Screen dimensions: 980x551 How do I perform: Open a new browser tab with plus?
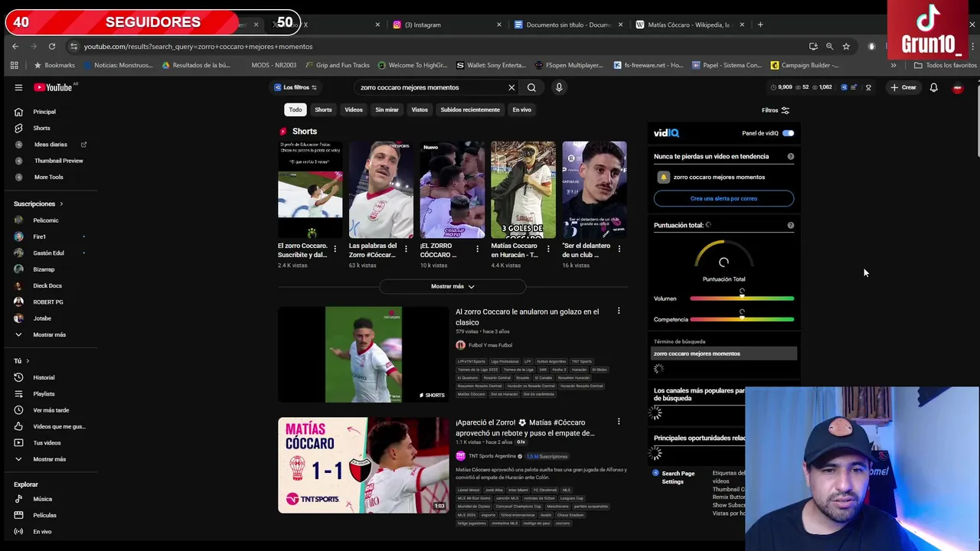coord(760,24)
